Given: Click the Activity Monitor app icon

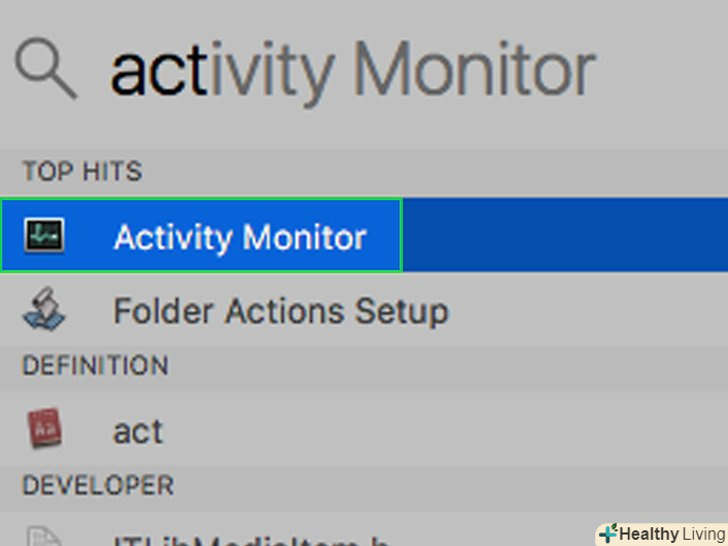Looking at the screenshot, I should point(43,237).
